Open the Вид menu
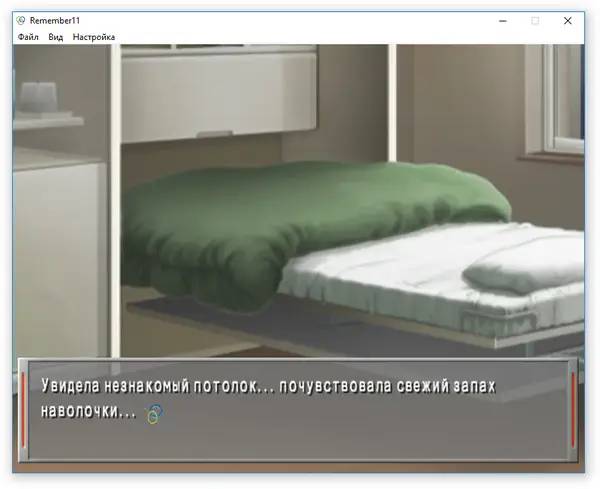Image resolution: width=600 pixels, height=489 pixels. (x=56, y=37)
